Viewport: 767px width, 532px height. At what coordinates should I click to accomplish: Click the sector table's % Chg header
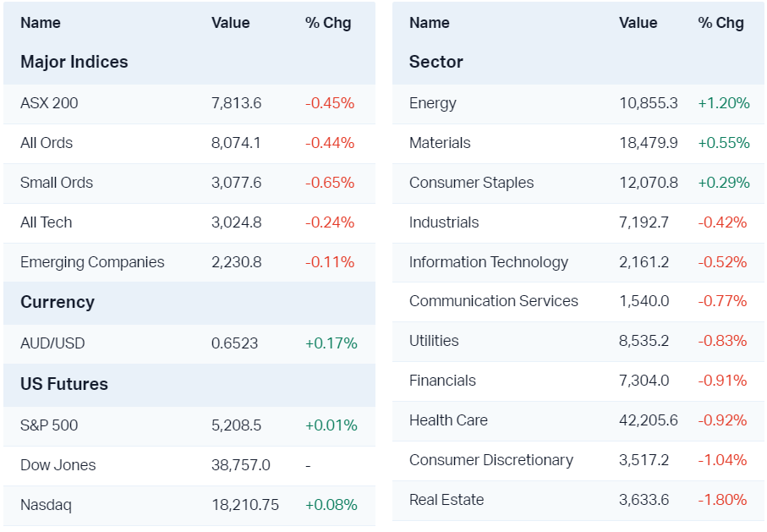[721, 23]
